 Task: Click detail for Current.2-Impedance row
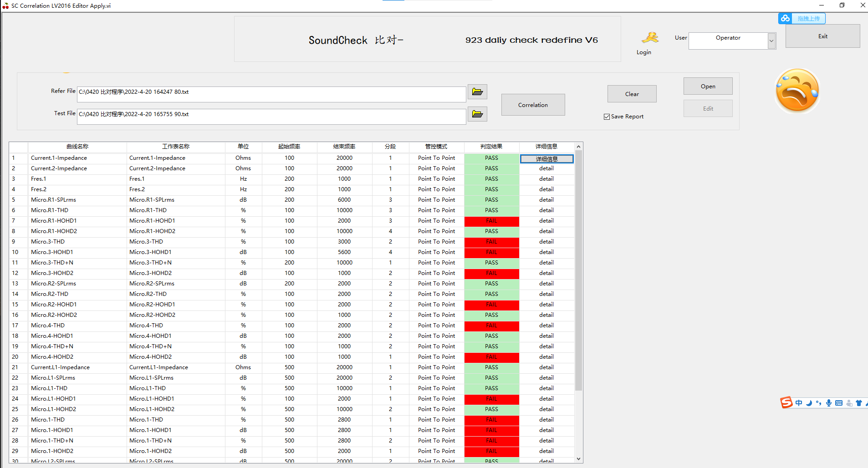(x=546, y=168)
